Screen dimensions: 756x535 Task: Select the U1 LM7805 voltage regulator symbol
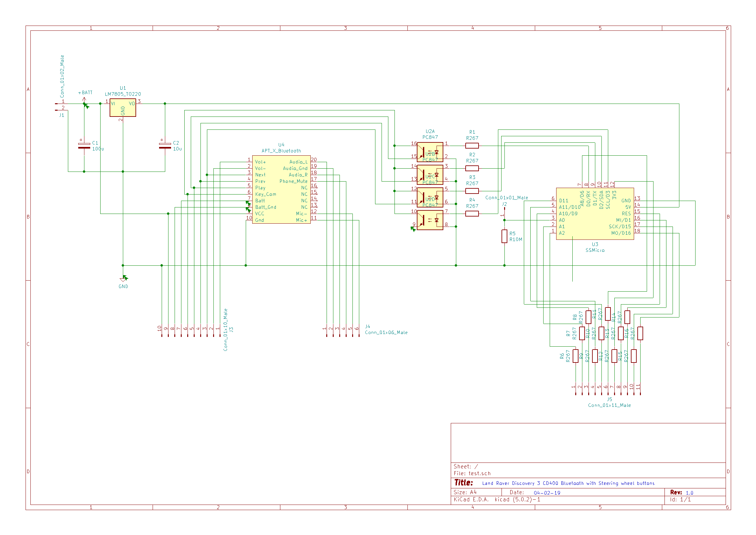(x=123, y=107)
